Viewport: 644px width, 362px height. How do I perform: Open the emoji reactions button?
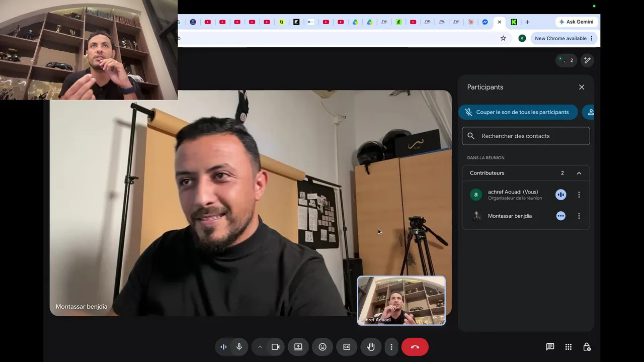point(323,347)
